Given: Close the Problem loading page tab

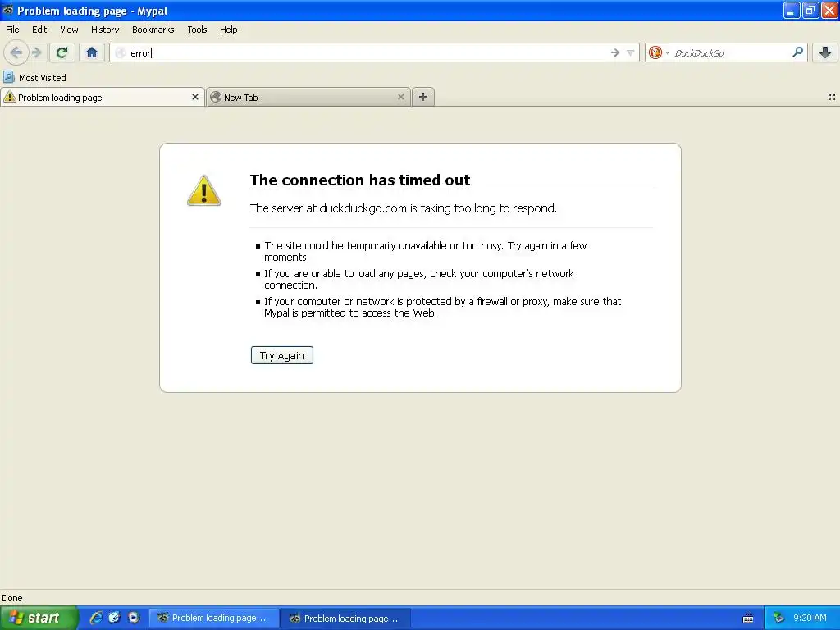Looking at the screenshot, I should (x=195, y=97).
